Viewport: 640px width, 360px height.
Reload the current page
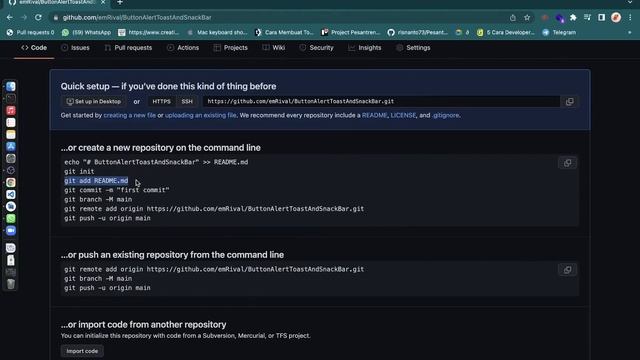click(x=38, y=18)
